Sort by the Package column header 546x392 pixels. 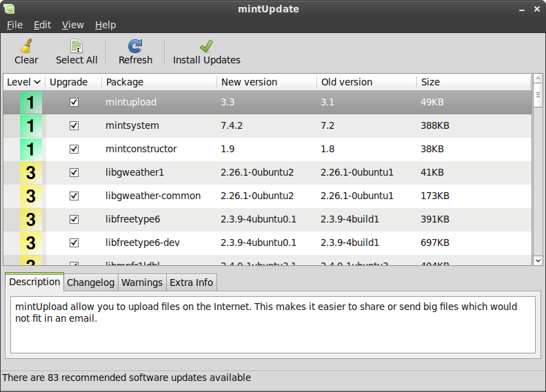click(159, 82)
